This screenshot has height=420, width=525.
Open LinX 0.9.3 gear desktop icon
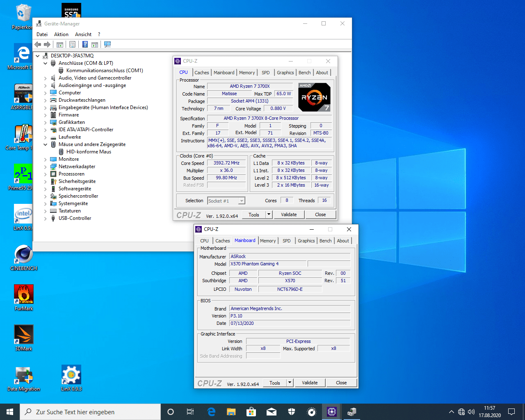[71, 378]
